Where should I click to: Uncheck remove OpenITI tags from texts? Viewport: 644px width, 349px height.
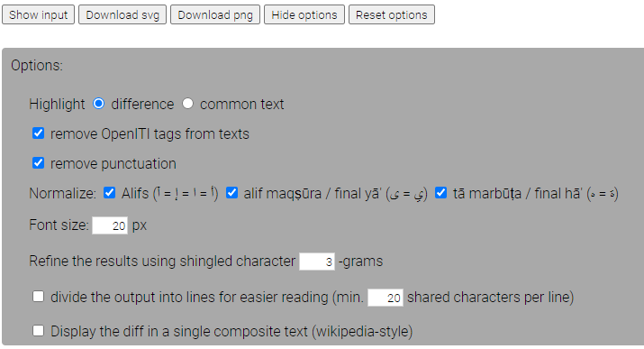[x=38, y=133]
